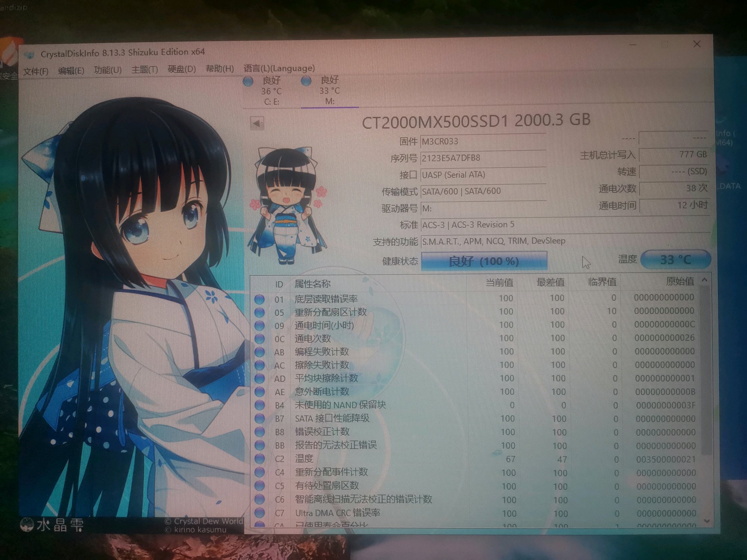
Task: Click status icon for attribute 09 通电时间
Action: click(259, 326)
